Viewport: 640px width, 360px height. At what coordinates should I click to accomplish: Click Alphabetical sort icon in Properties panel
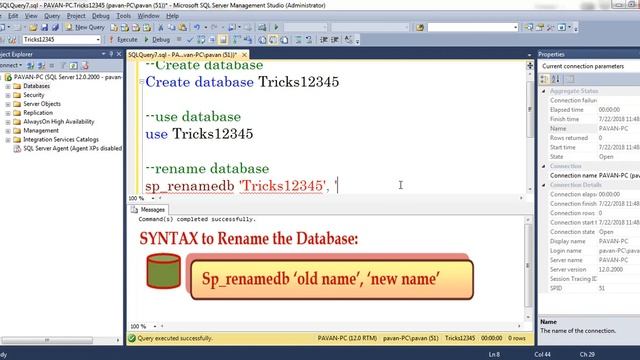[556, 79]
